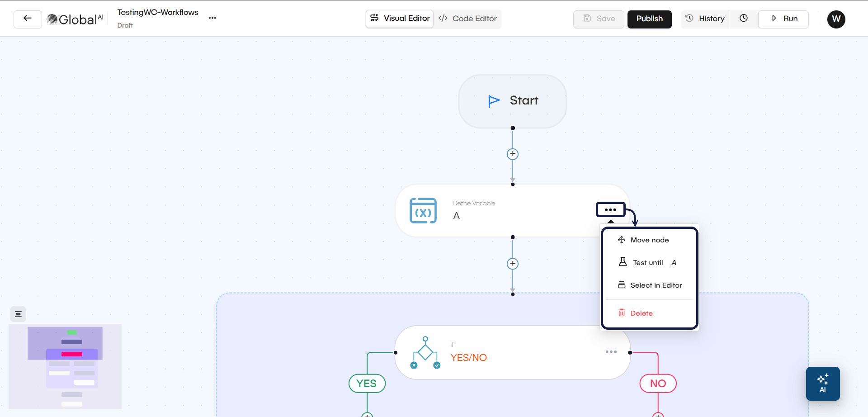Screen dimensions: 868x417
Task: Click the clock schedule icon
Action: point(744,19)
